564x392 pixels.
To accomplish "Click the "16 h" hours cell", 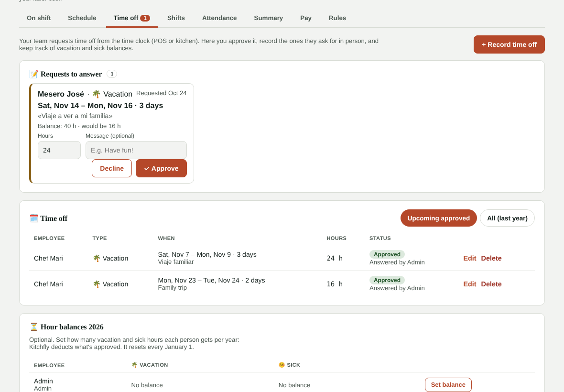I will 335,284.
